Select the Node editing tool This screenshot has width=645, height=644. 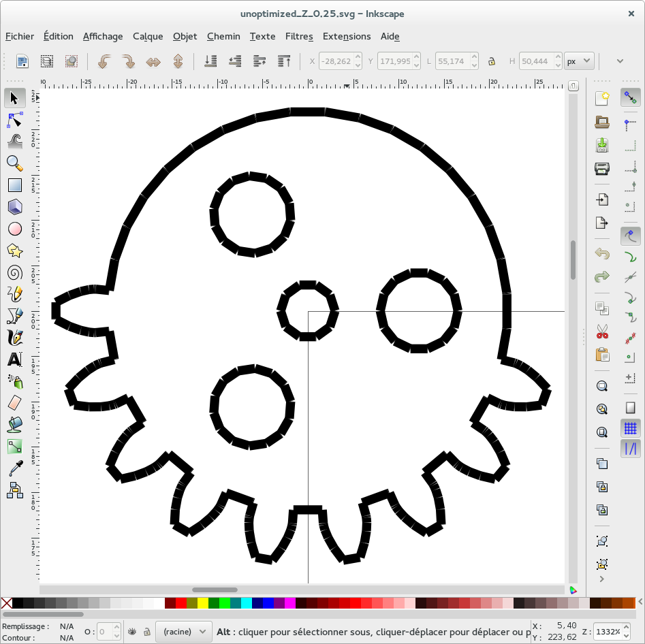pos(14,120)
